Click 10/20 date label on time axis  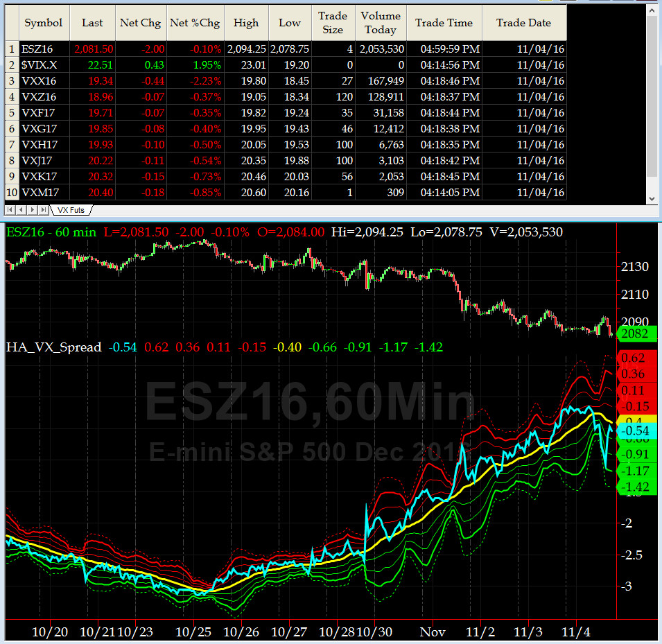point(50,632)
